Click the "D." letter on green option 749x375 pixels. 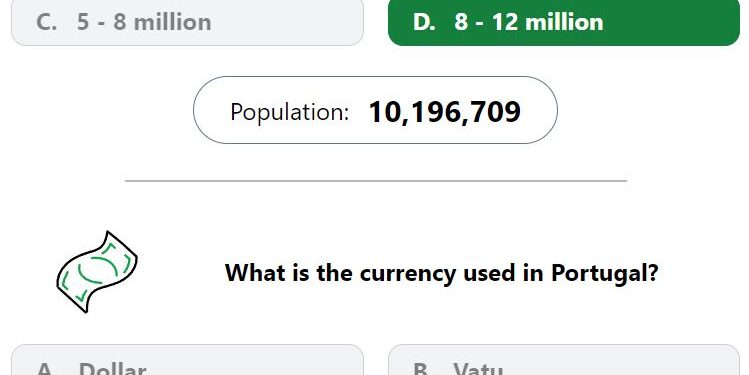(424, 22)
